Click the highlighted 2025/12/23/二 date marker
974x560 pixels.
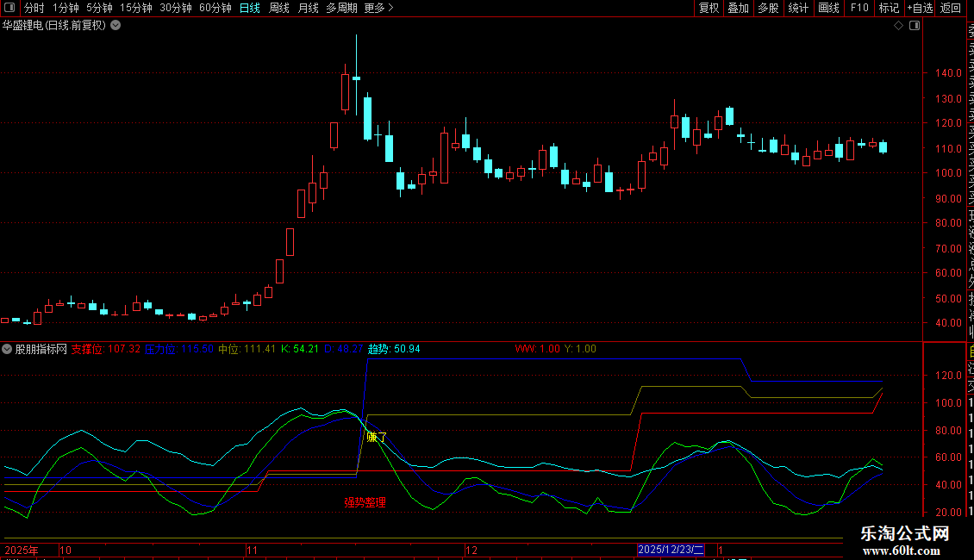pos(671,550)
